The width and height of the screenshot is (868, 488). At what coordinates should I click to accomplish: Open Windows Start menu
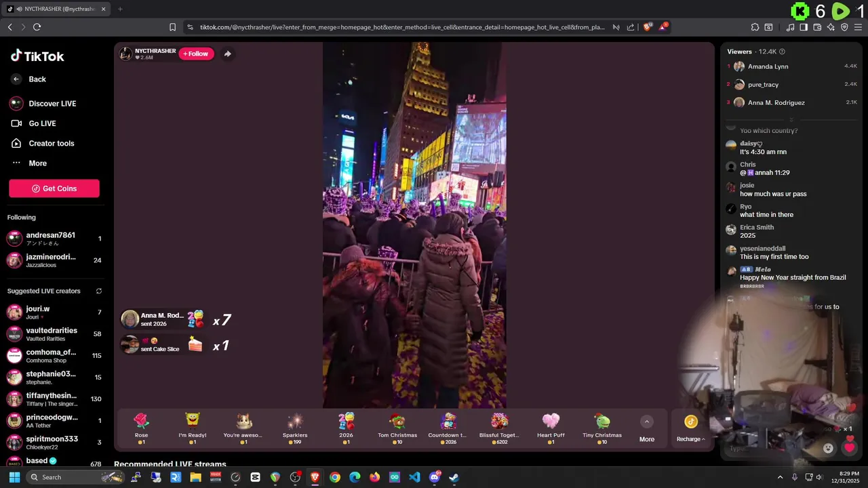click(14, 477)
